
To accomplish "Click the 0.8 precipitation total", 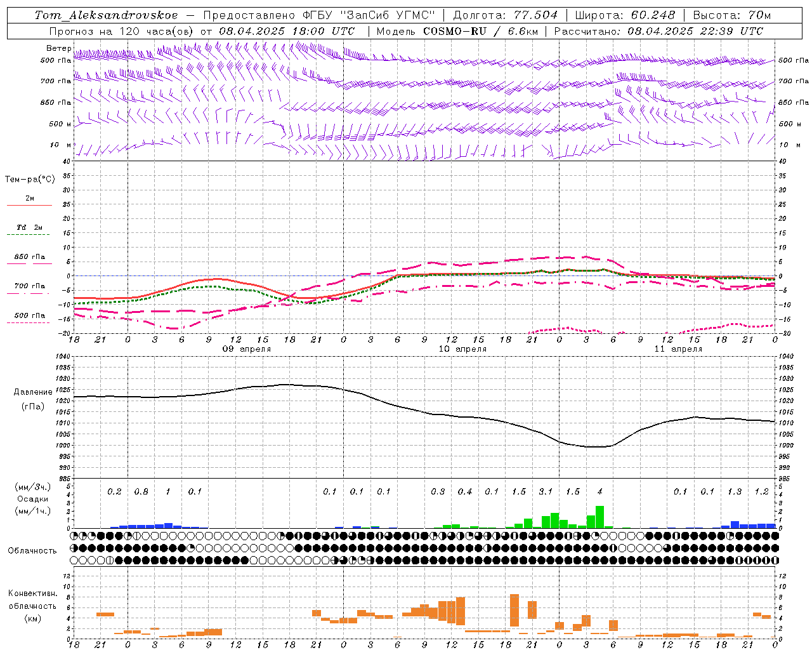I will click(x=141, y=491).
